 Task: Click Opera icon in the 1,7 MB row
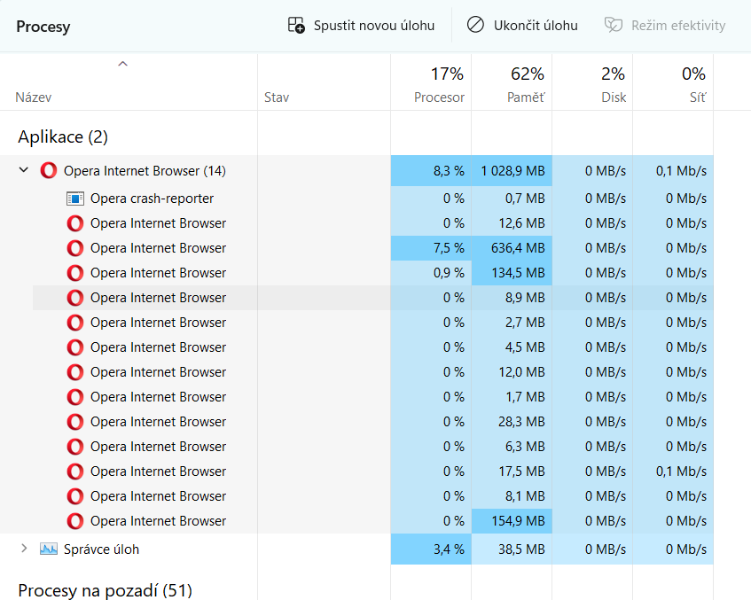click(75, 397)
